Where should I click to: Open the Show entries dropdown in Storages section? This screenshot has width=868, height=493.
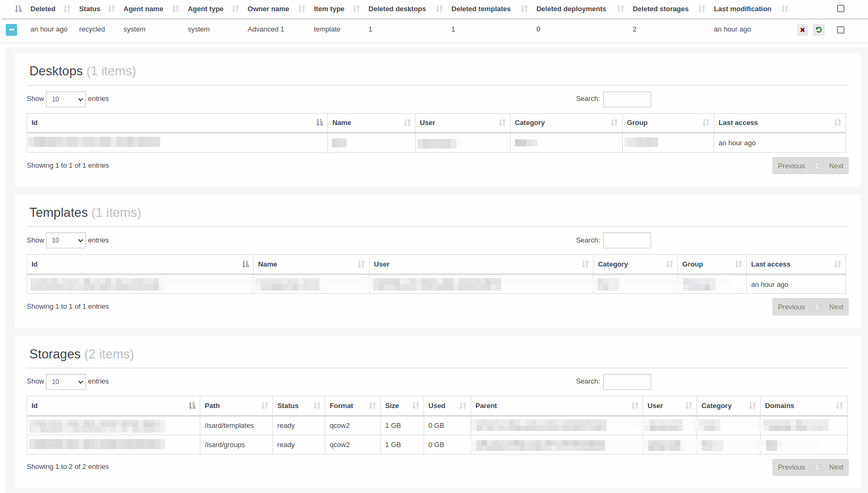[66, 382]
